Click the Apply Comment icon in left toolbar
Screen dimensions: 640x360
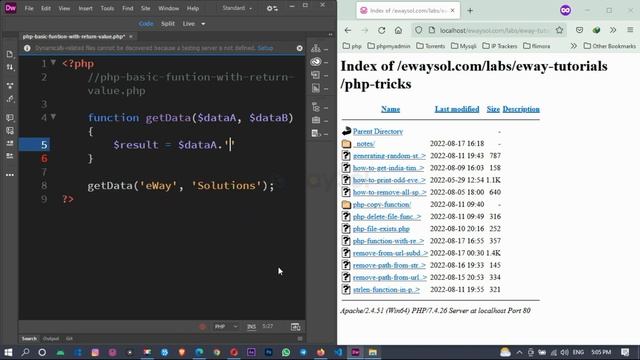coord(10,118)
